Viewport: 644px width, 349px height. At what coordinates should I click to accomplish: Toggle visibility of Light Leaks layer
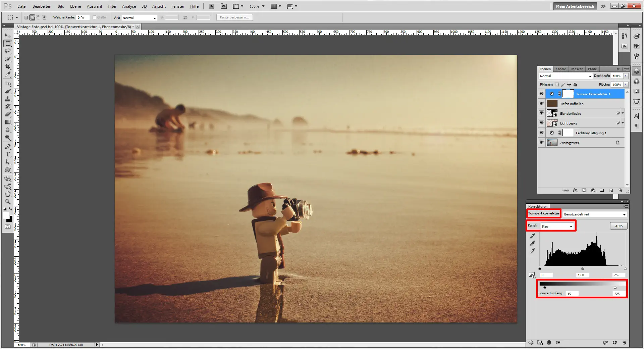click(541, 123)
